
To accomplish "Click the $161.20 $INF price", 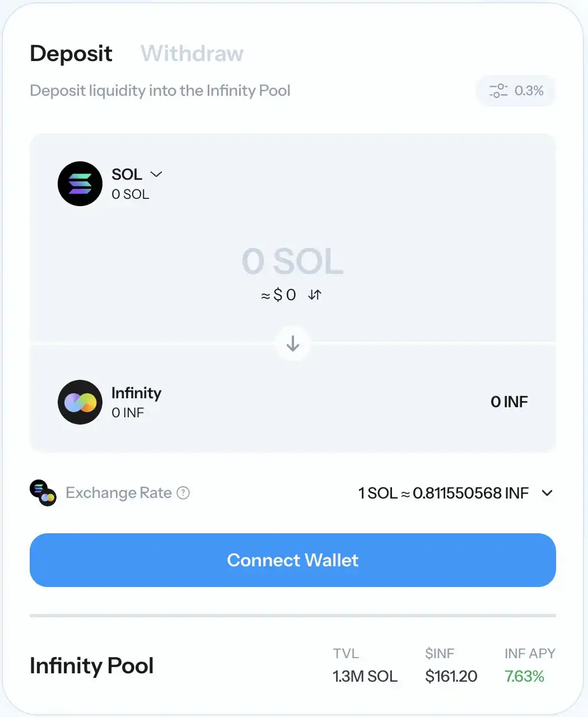I will click(x=451, y=677).
